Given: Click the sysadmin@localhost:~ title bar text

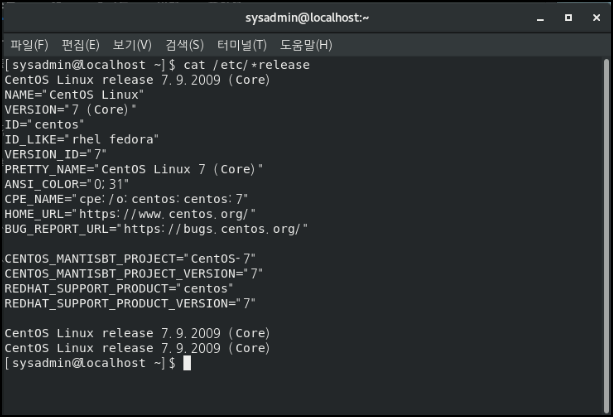Looking at the screenshot, I should [x=307, y=18].
